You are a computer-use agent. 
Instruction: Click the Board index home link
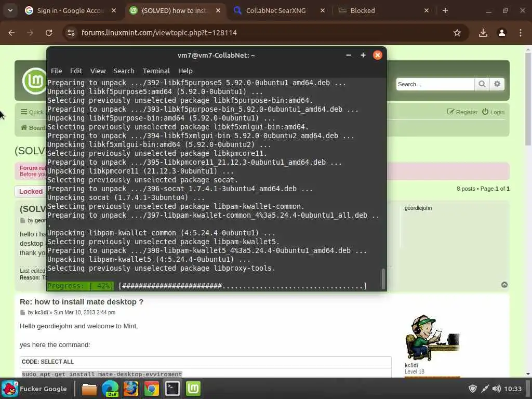[33, 128]
